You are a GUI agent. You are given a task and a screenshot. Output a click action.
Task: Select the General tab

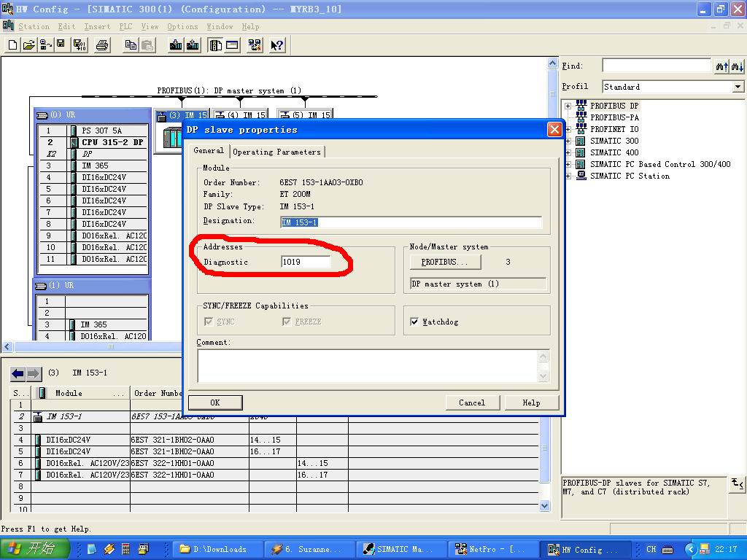point(209,150)
